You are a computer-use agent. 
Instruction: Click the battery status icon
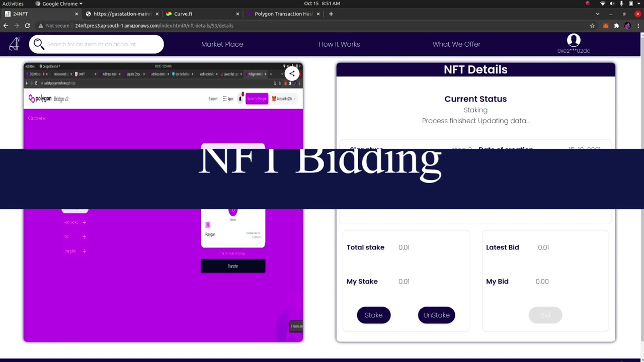[x=631, y=4]
